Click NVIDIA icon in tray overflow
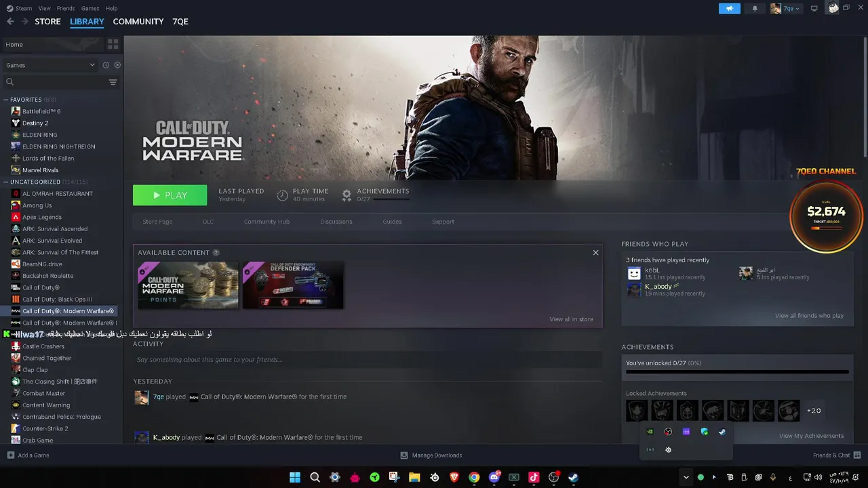Image resolution: width=868 pixels, height=488 pixels. (x=650, y=432)
